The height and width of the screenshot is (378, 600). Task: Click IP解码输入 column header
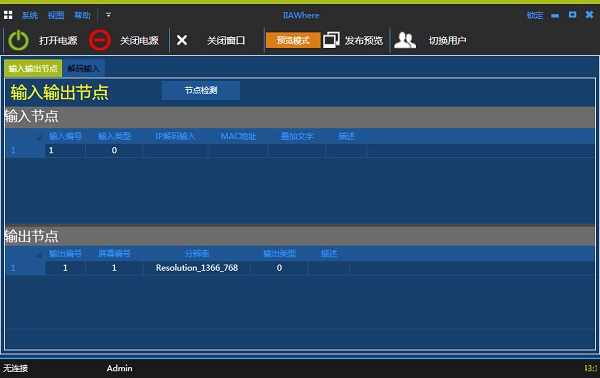[176, 136]
